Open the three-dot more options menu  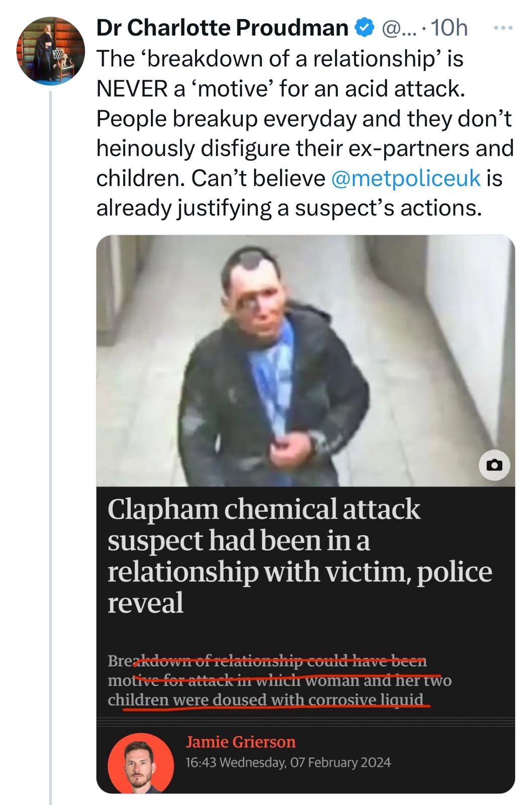point(503,28)
